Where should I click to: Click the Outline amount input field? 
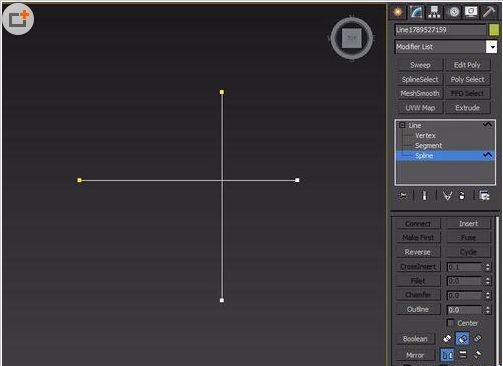465,310
